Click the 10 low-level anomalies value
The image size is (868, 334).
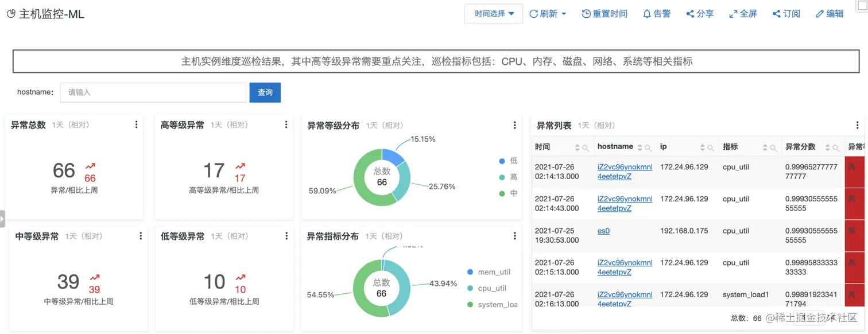point(214,282)
